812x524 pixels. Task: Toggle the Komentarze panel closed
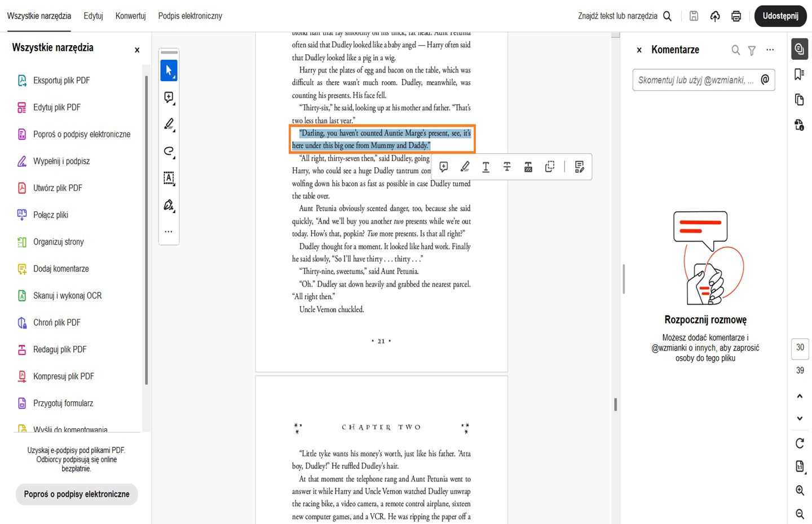639,50
